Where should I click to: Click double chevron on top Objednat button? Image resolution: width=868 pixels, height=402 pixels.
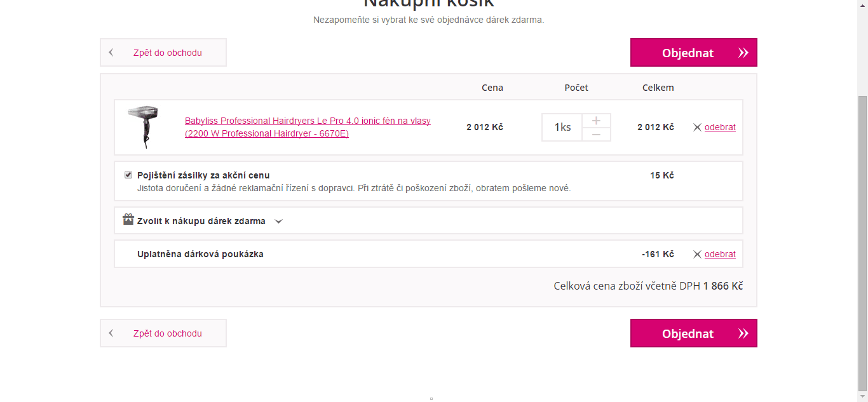743,53
